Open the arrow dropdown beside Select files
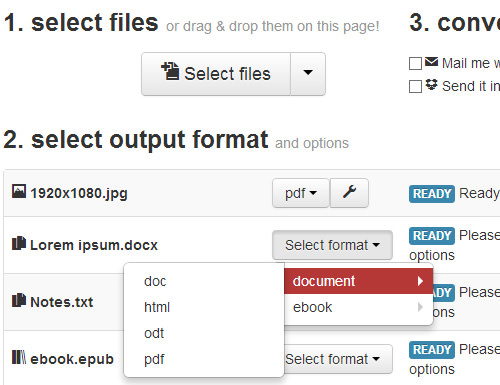This screenshot has width=500, height=385. pyautogui.click(x=308, y=74)
